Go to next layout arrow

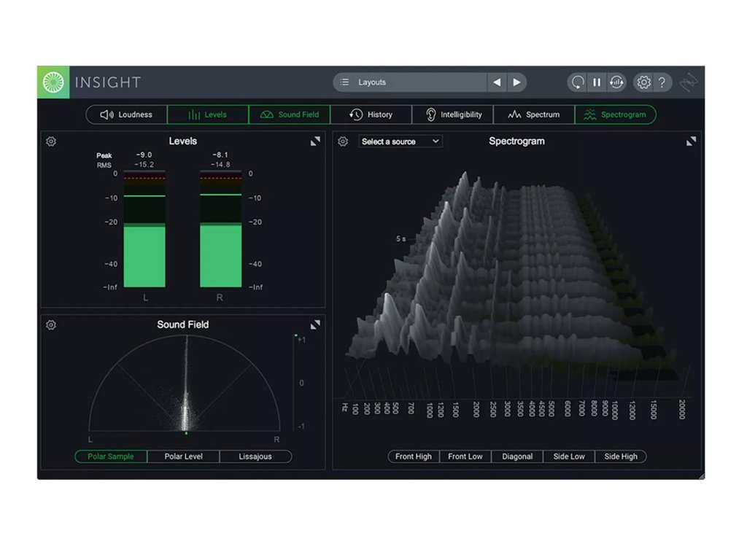click(x=516, y=82)
